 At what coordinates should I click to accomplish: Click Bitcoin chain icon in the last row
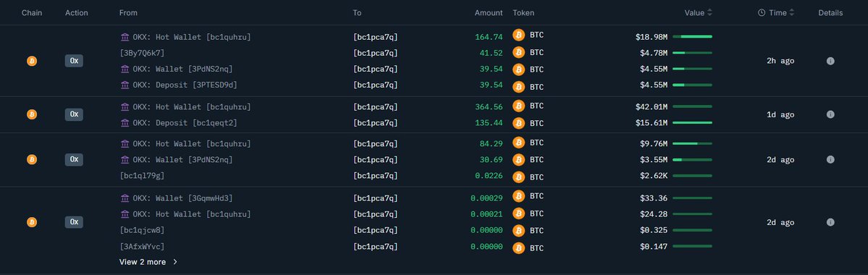click(x=32, y=222)
